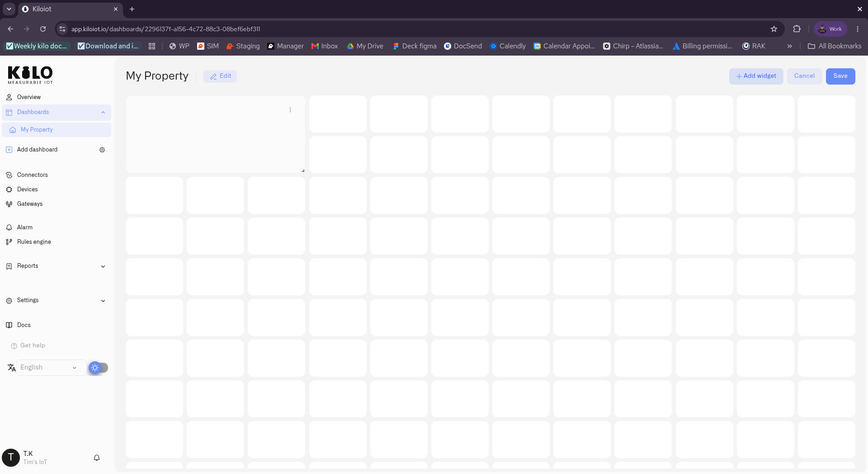Image resolution: width=868 pixels, height=474 pixels.
Task: Save the dashboard layout
Action: tap(840, 76)
